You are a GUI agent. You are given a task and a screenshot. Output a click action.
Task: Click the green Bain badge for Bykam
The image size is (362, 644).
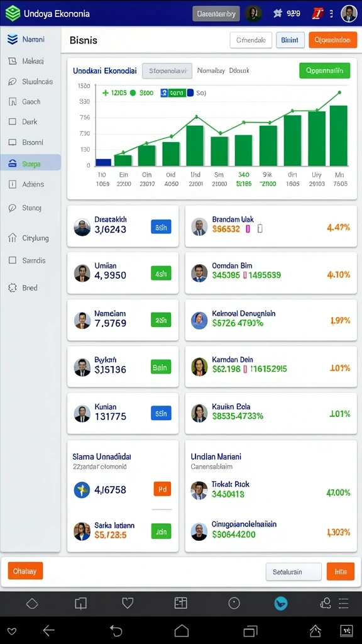click(161, 367)
